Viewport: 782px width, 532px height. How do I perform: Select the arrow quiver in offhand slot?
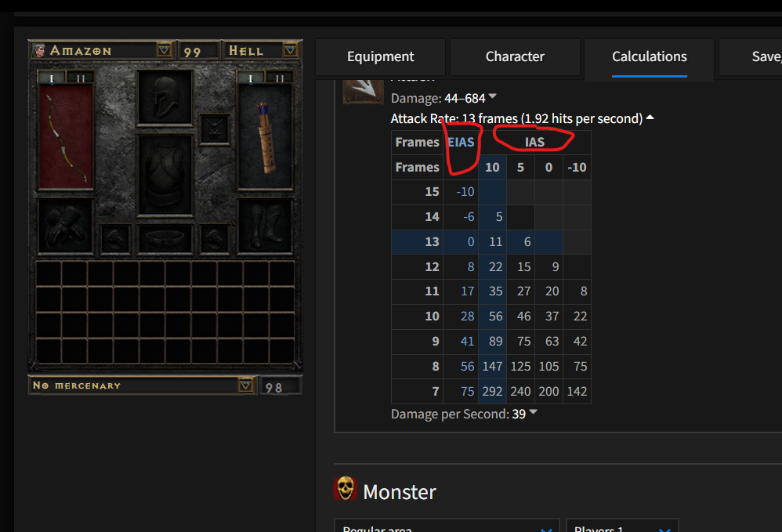click(x=265, y=136)
